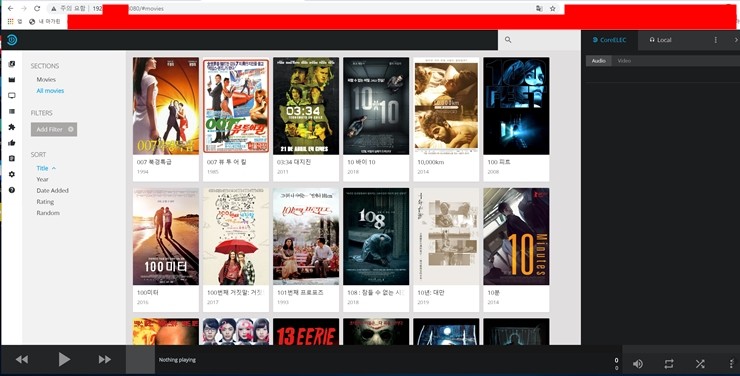
Task: Bookmark page with star icon
Action: click(553, 8)
